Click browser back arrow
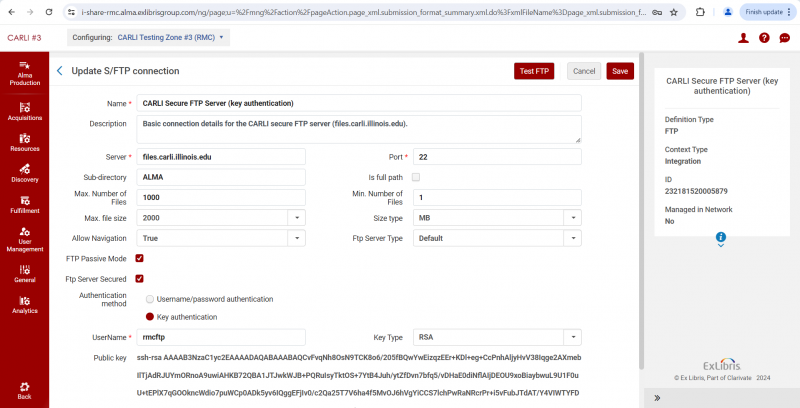Image resolution: width=800 pixels, height=408 pixels. point(12,12)
